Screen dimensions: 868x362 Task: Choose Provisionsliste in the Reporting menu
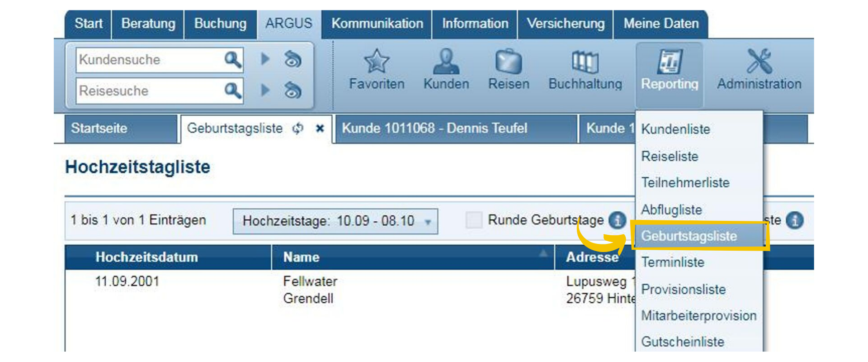pos(683,289)
